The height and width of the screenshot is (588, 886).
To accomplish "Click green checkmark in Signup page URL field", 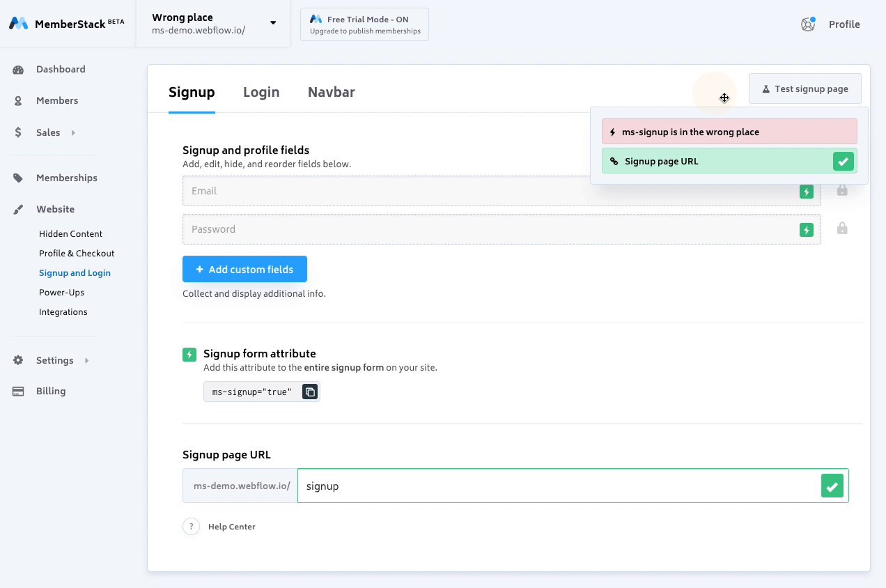I will [x=832, y=486].
